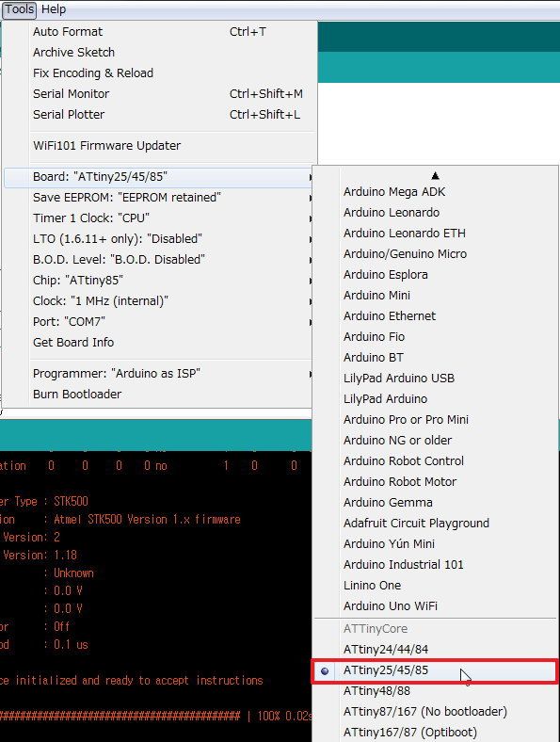
Task: Choose Archive Sketch
Action: [x=159, y=53]
